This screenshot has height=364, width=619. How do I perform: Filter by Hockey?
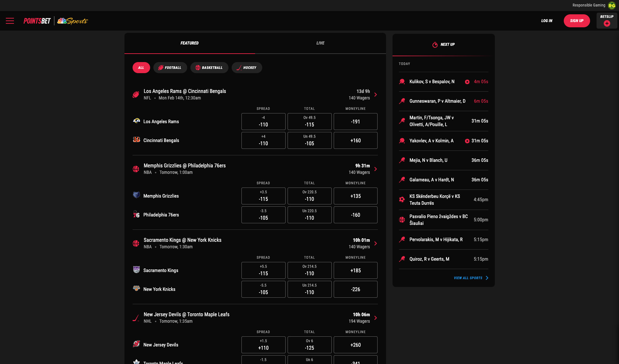(247, 68)
